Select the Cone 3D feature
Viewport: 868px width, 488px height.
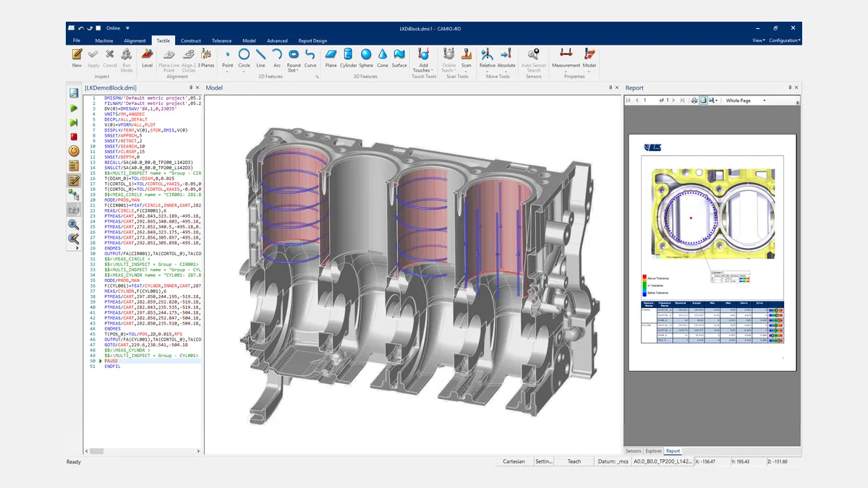pos(383,57)
